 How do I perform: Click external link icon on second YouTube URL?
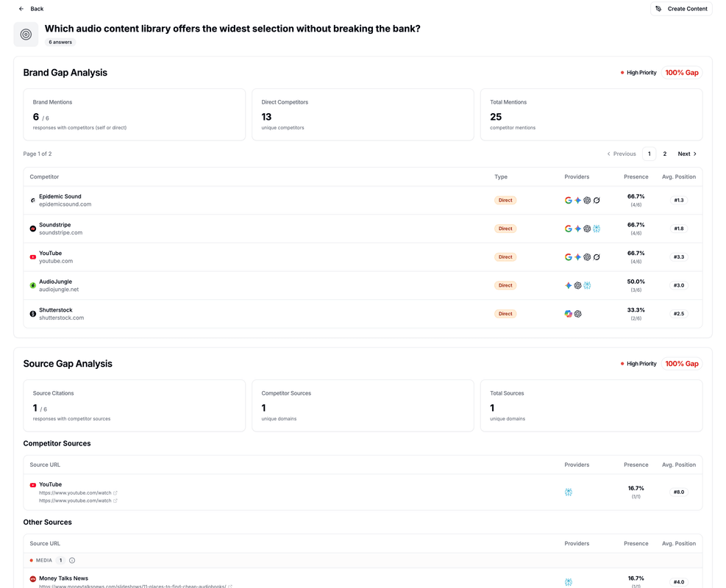[x=115, y=501]
